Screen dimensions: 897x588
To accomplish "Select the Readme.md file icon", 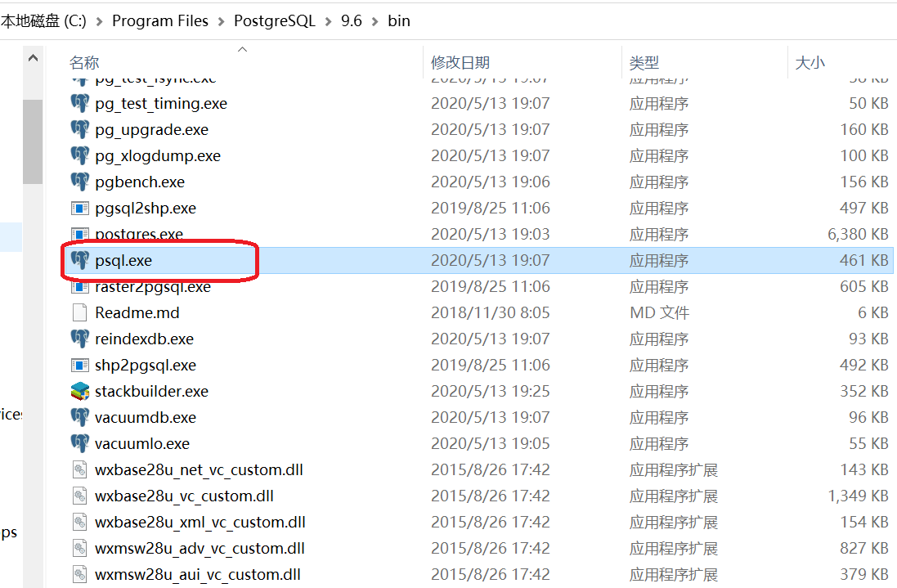I will [x=79, y=312].
